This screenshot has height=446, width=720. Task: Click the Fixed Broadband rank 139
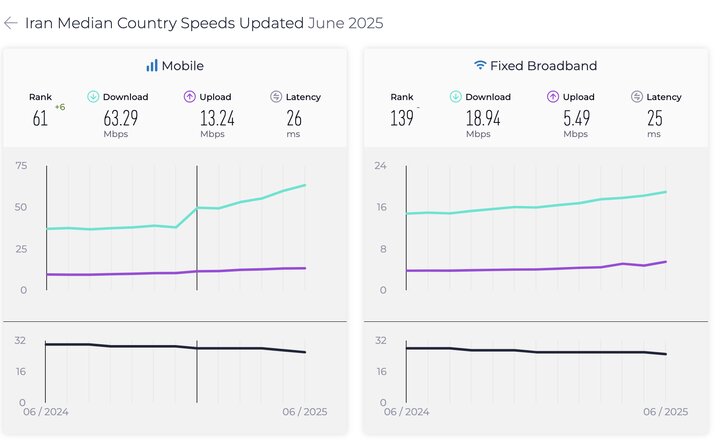click(x=401, y=119)
